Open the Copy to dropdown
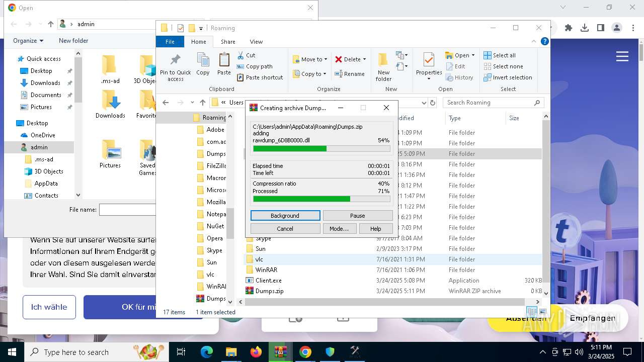Viewport: 644px width, 362px height. (x=310, y=74)
